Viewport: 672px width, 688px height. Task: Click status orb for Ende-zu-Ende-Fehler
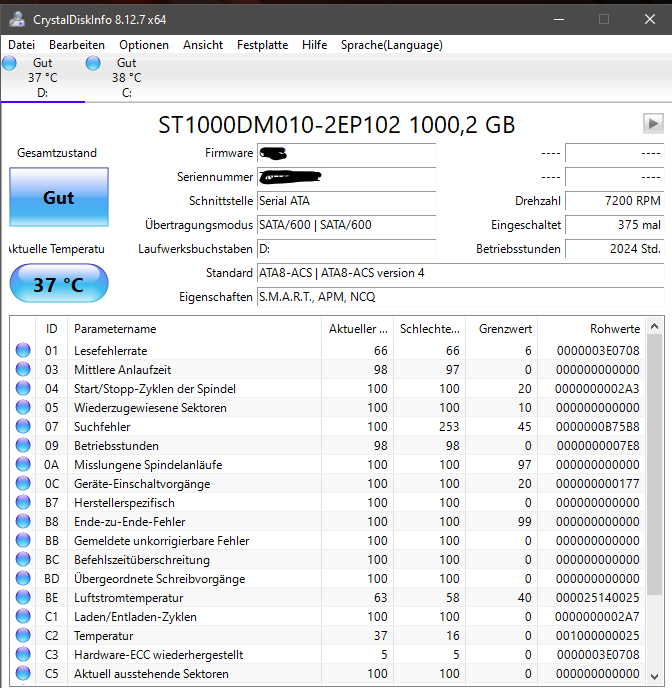(x=23, y=521)
